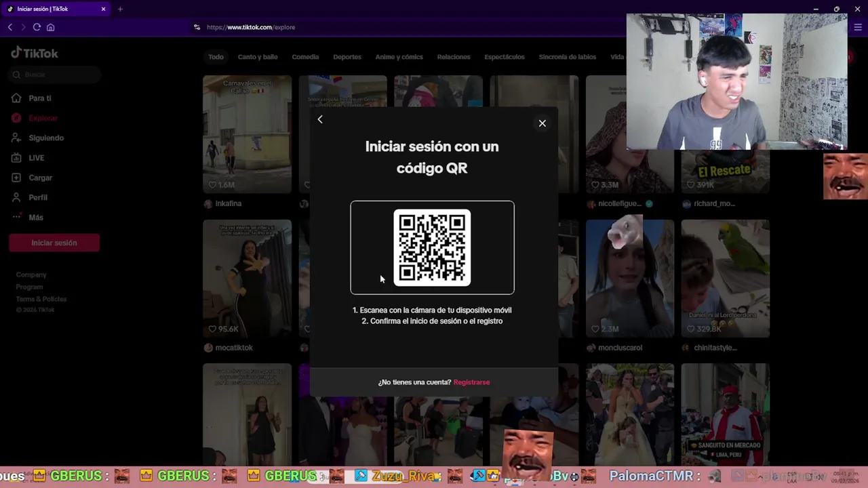Open the inkafina video with 1.6M likes
The width and height of the screenshot is (868, 488).
tap(247, 134)
